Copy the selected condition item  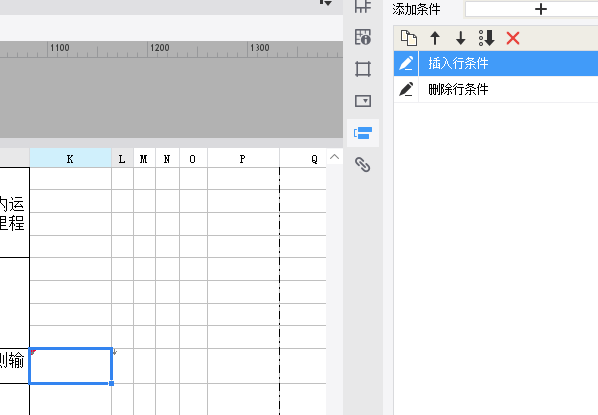[x=409, y=38]
